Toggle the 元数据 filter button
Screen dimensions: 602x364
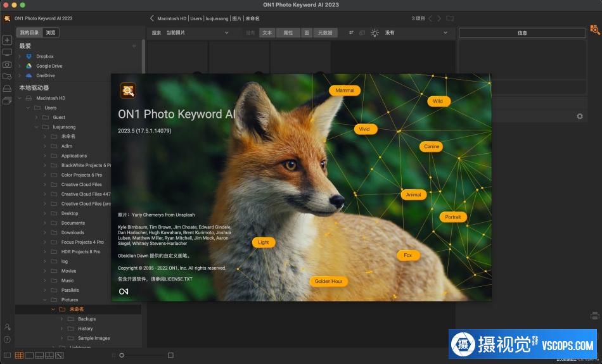(x=325, y=33)
